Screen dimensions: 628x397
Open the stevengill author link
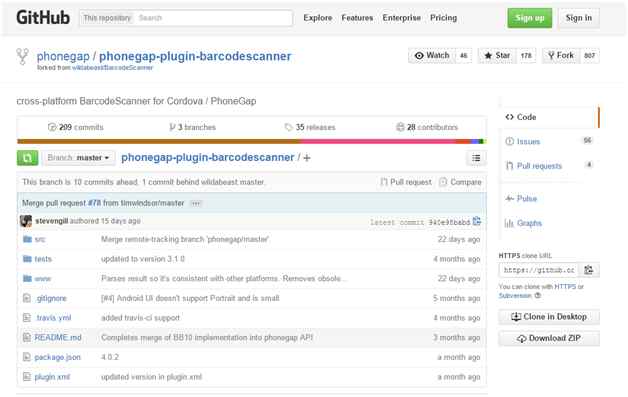coord(51,221)
